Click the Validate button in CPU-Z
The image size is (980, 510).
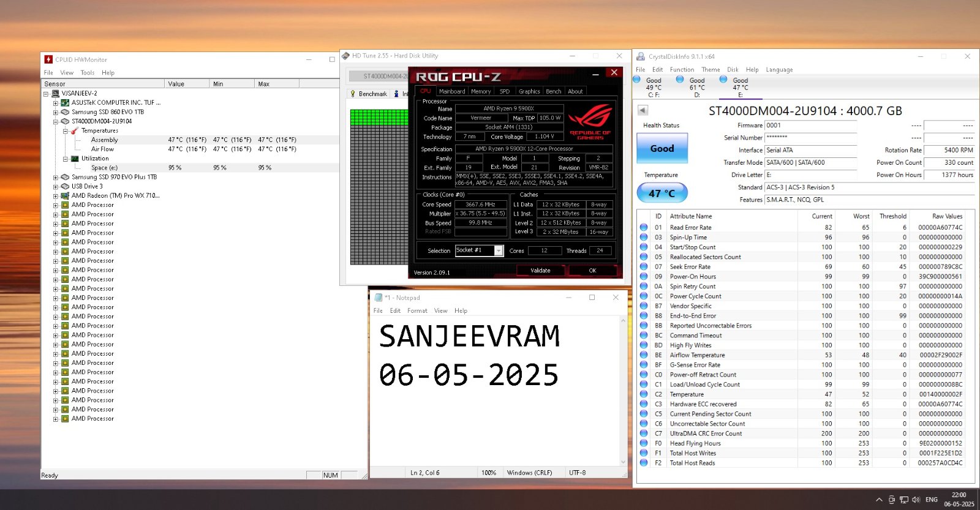tap(540, 270)
